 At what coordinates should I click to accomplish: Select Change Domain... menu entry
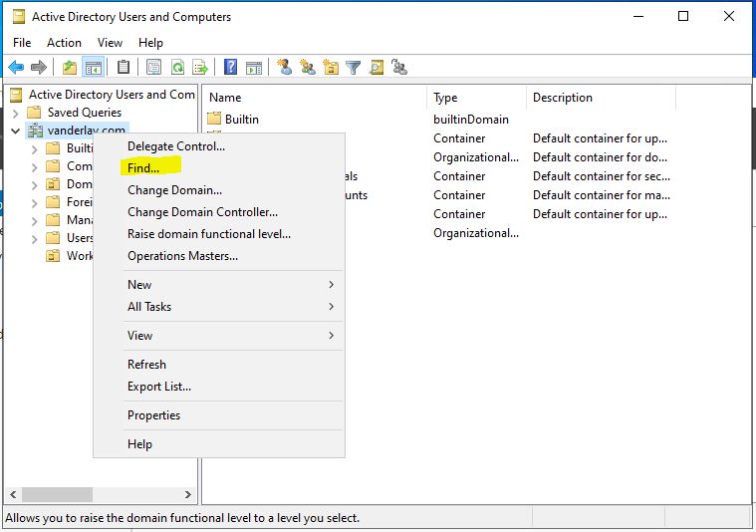[x=219, y=190]
